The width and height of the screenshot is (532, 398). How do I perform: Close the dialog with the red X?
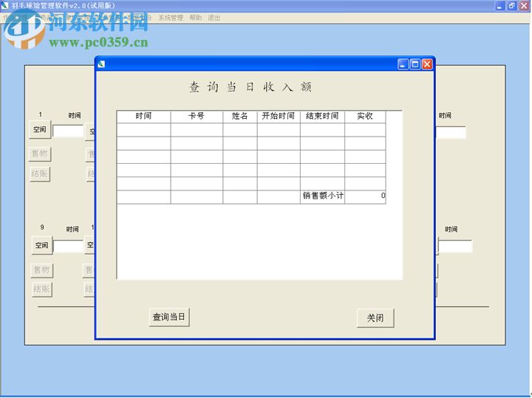click(427, 64)
